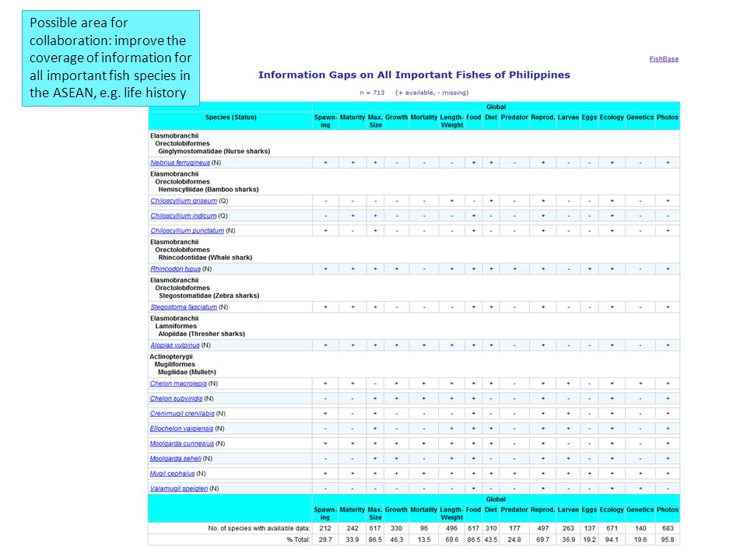747x560 pixels.
Task: Click the value 212 under Spawning
Action: point(325,528)
